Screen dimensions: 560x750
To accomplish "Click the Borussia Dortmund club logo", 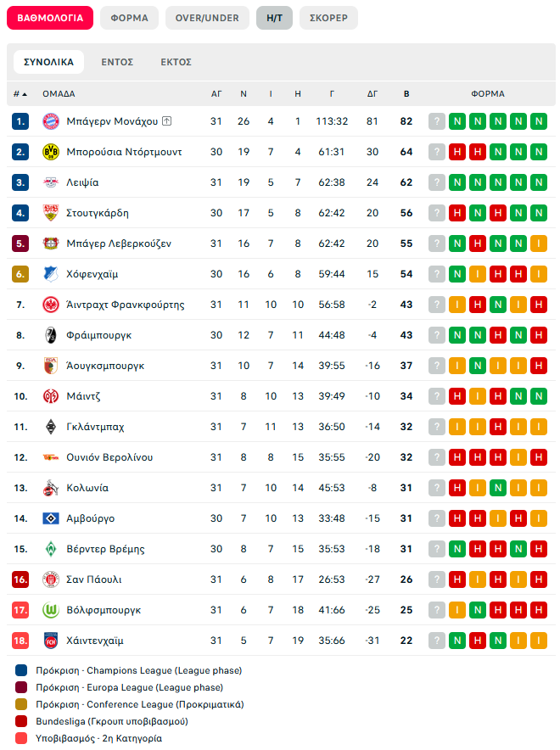I will click(50, 152).
